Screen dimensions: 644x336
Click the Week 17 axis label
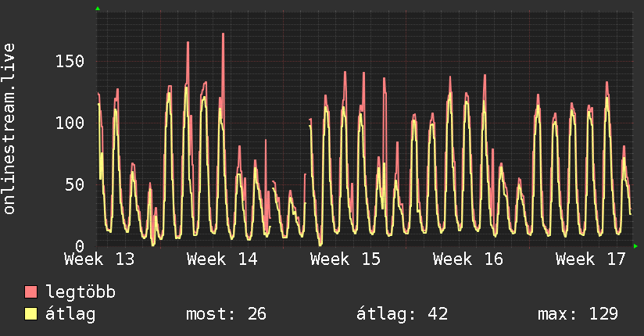(591, 259)
